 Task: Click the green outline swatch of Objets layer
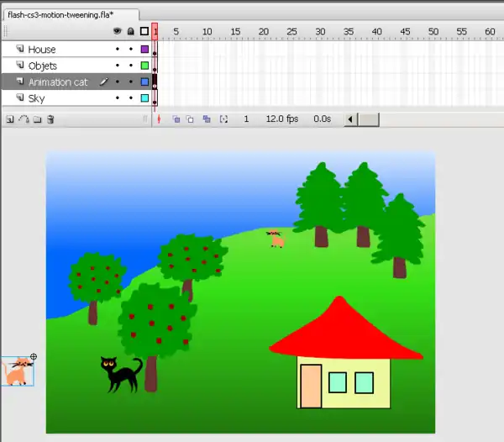click(x=144, y=66)
